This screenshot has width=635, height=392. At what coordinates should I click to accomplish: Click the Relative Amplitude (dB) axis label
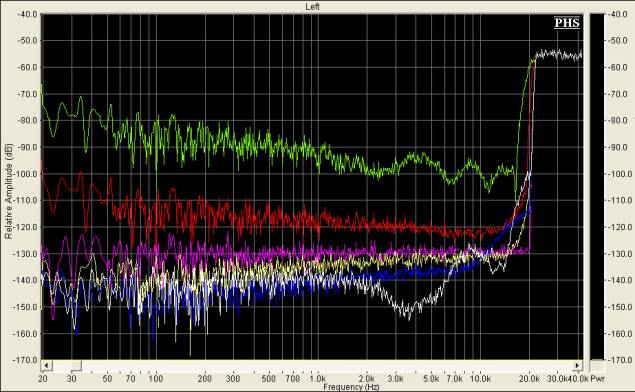click(9, 191)
